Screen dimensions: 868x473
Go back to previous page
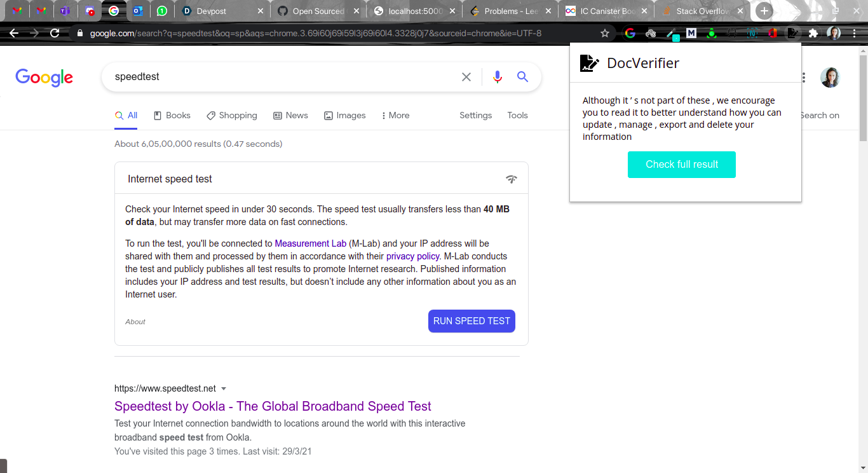tap(14, 33)
